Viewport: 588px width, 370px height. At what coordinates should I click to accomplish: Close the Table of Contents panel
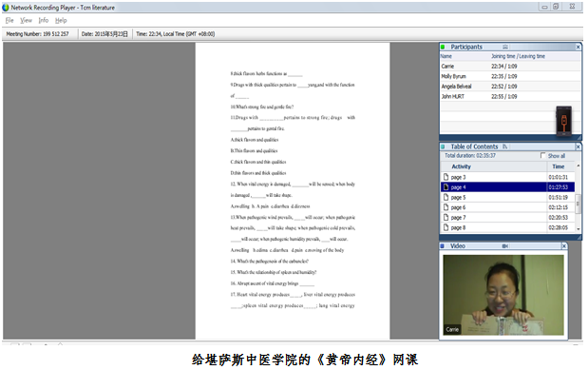(x=578, y=146)
